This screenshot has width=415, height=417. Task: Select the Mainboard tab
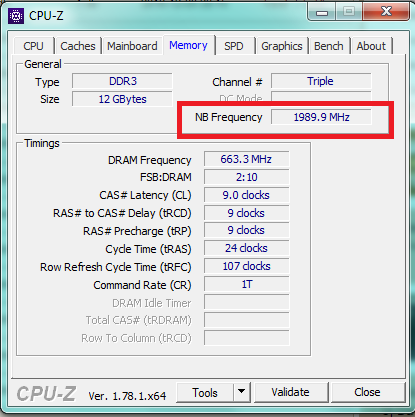[x=132, y=46]
